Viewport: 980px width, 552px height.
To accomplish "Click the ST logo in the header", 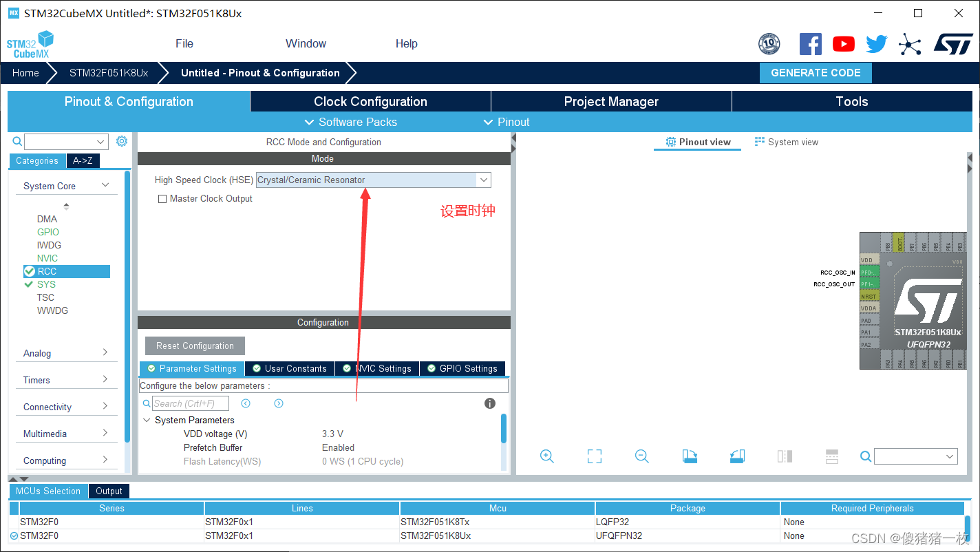I will click(953, 43).
